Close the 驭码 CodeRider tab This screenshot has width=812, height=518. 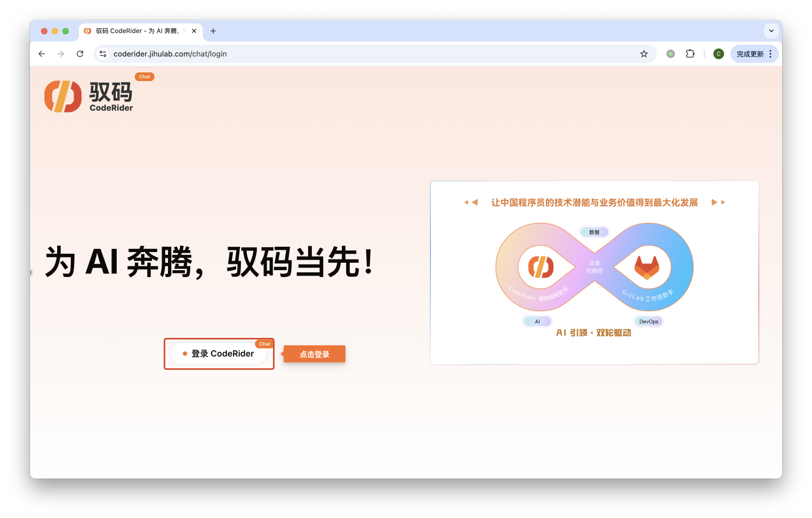coord(194,31)
